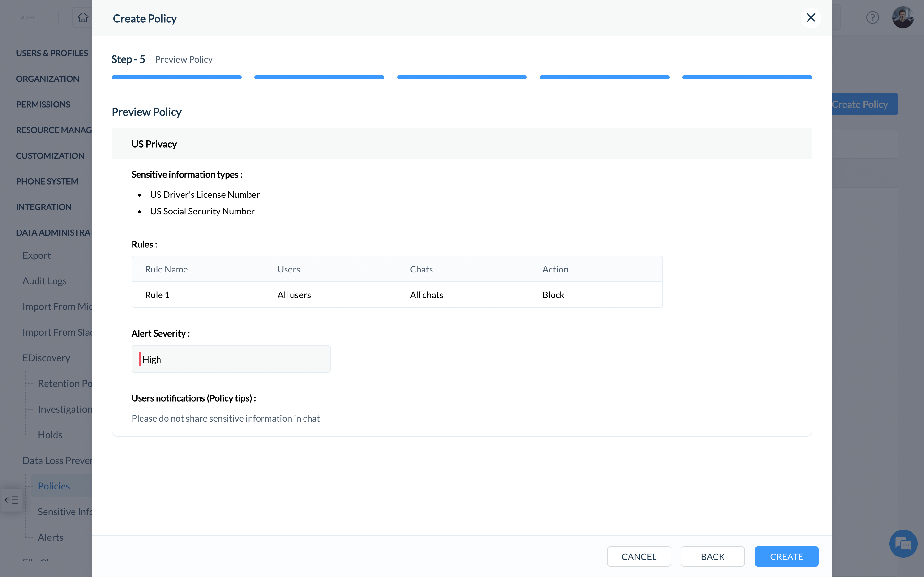
Task: Open the help question mark icon
Action: tap(872, 18)
